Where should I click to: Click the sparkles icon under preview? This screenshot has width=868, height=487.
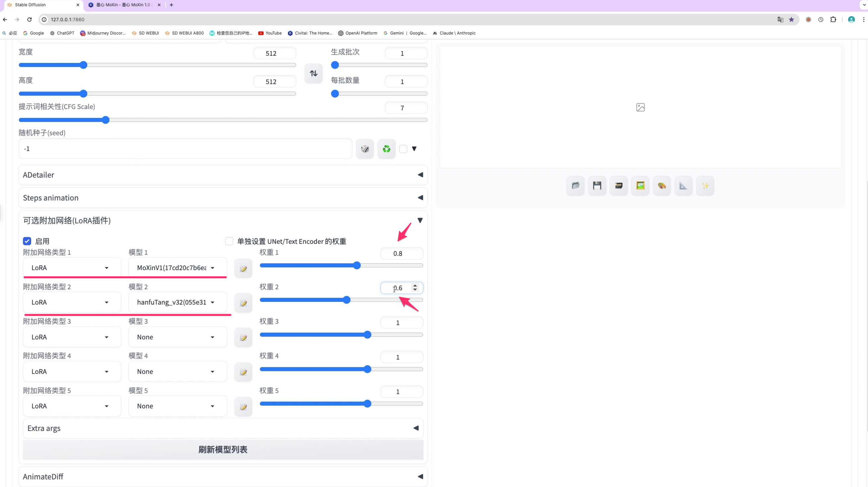pos(705,186)
